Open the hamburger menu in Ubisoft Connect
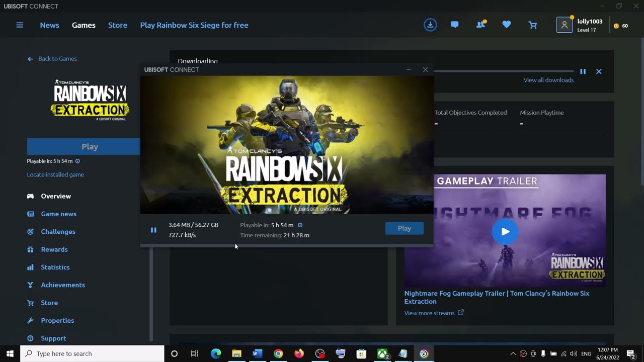The height and width of the screenshot is (362, 644). point(20,25)
